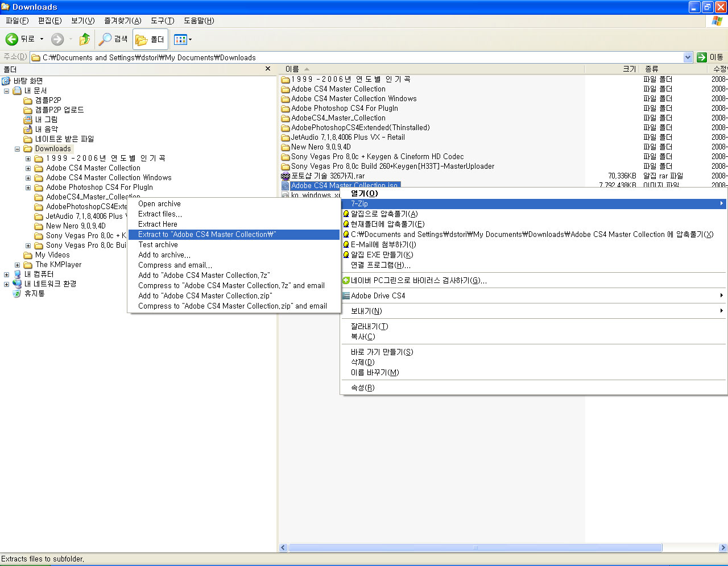Screen dimensions: 728x566
Task: Click 열기(O) in the context menu
Action: 533,193
